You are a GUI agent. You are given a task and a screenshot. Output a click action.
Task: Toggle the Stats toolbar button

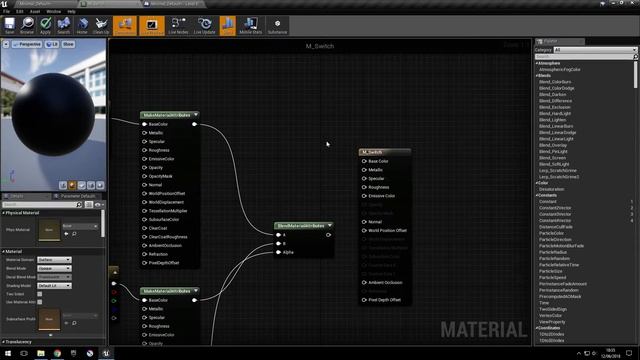click(228, 25)
